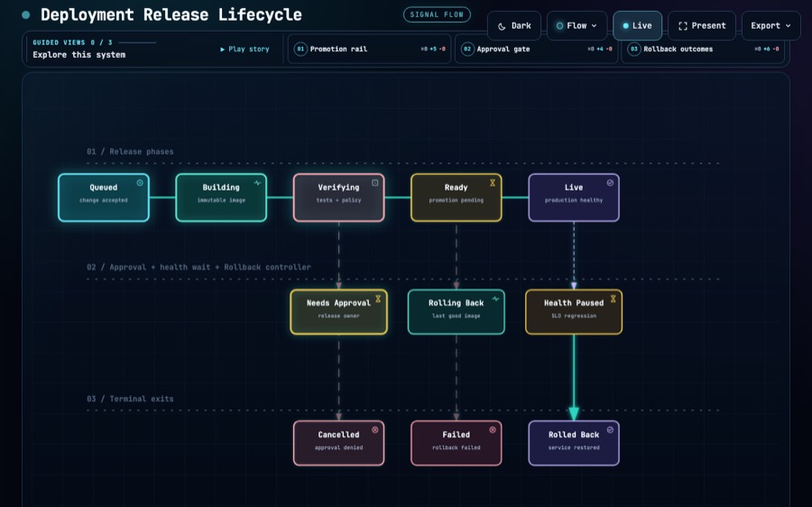
Task: Click the cross icon on Cancelled node
Action: point(375,429)
